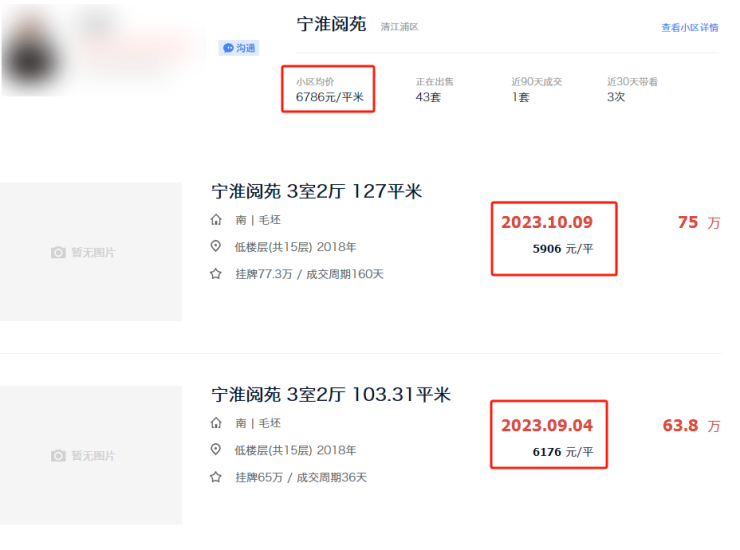
Task: Click the 近30天带看 3次 stat
Action: 632,90
